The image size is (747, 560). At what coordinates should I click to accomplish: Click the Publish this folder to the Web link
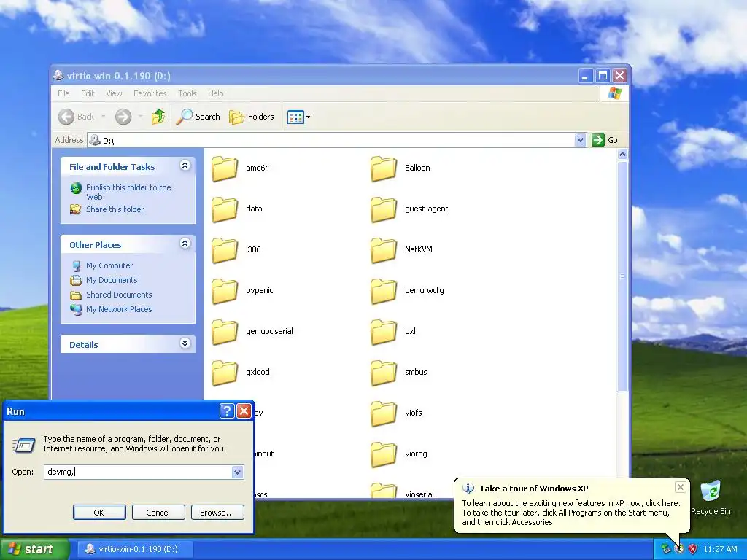point(128,192)
